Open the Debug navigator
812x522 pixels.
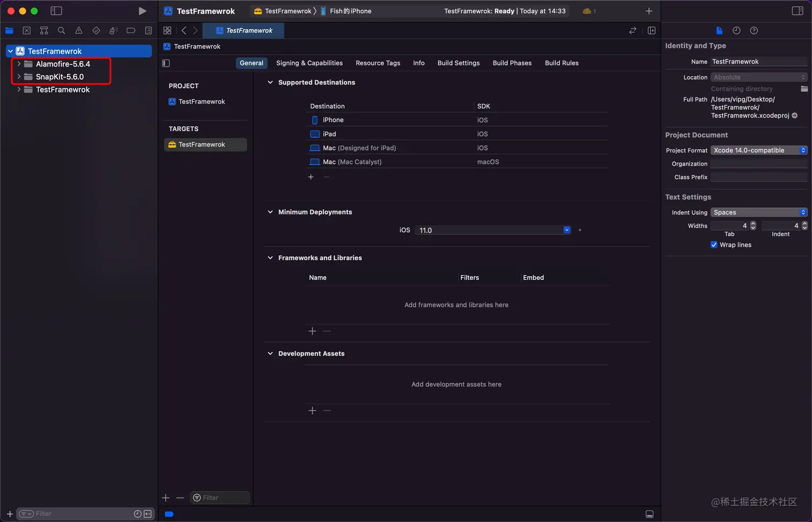point(113,31)
